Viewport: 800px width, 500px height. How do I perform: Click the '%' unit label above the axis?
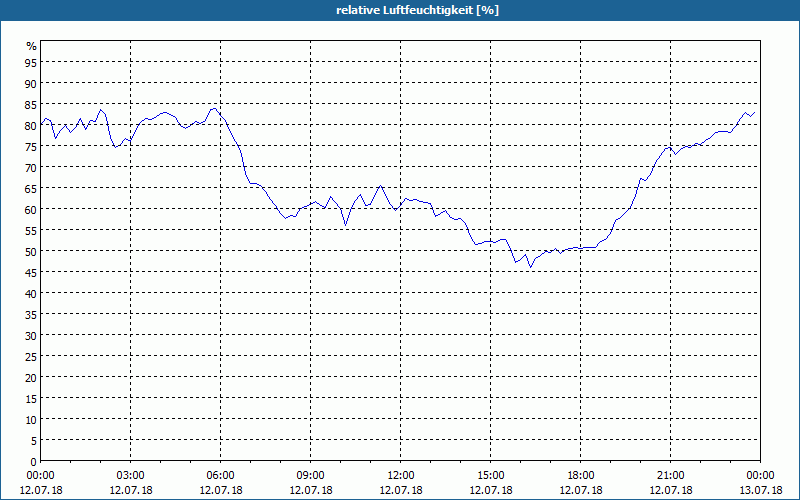tap(32, 46)
